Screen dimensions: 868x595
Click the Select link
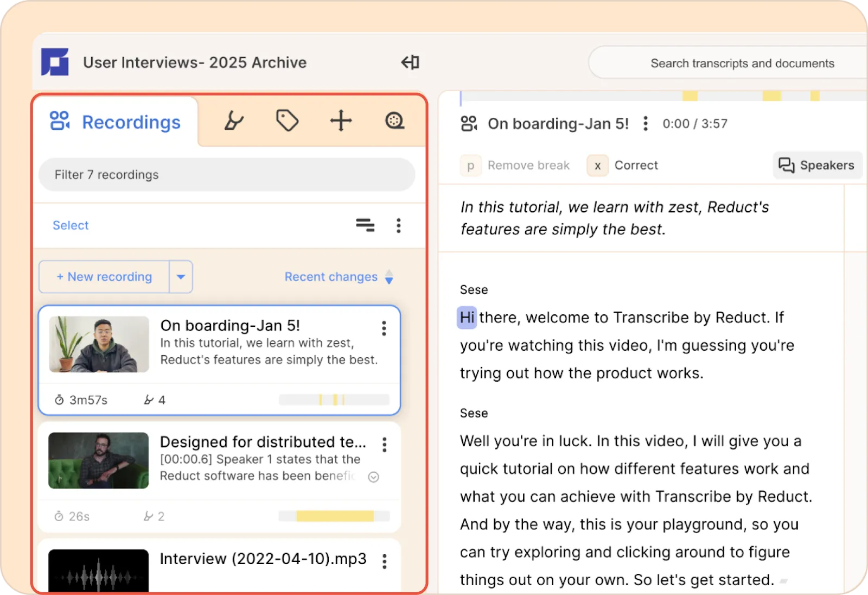click(71, 225)
